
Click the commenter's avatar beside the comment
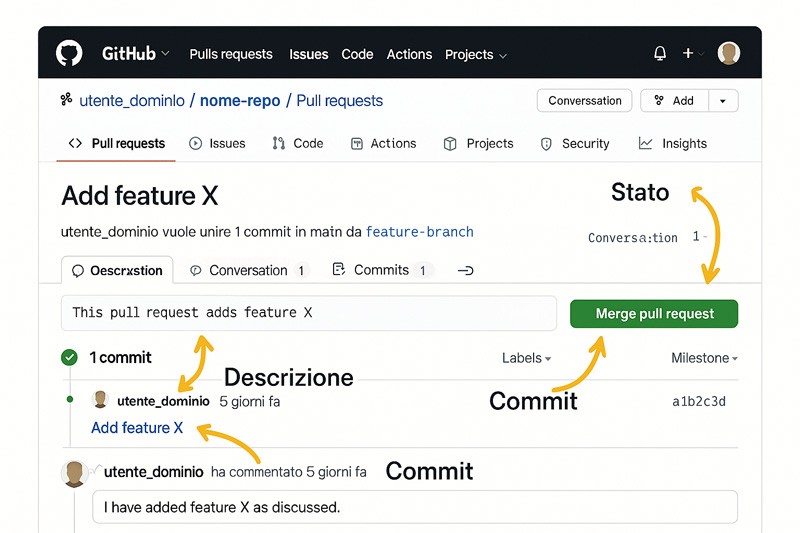tap(74, 473)
